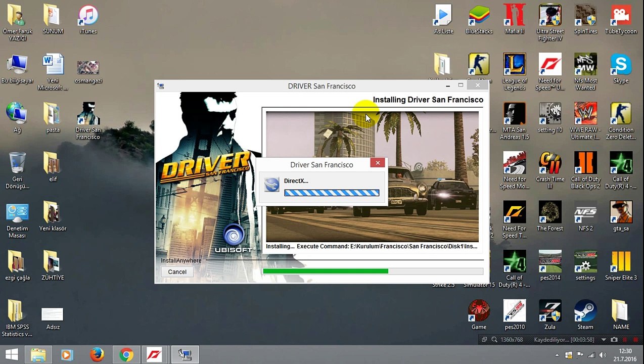Open Skype from desktop

621,69
